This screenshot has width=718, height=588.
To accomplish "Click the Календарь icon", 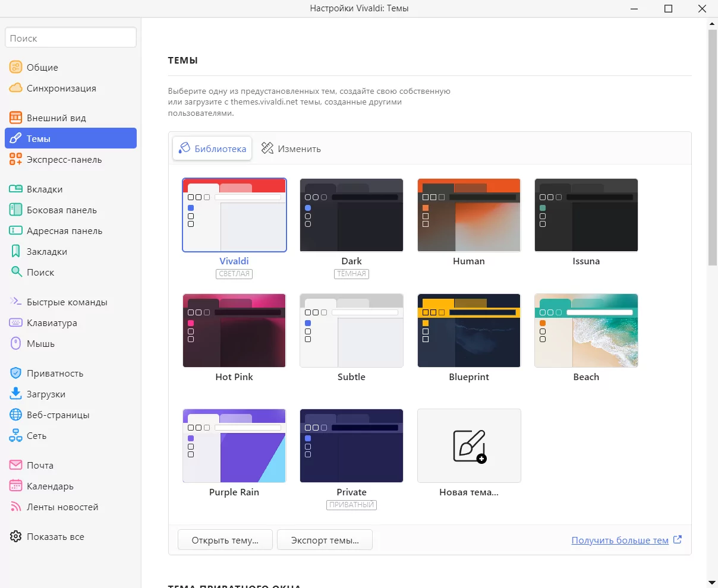I will click(x=16, y=486).
